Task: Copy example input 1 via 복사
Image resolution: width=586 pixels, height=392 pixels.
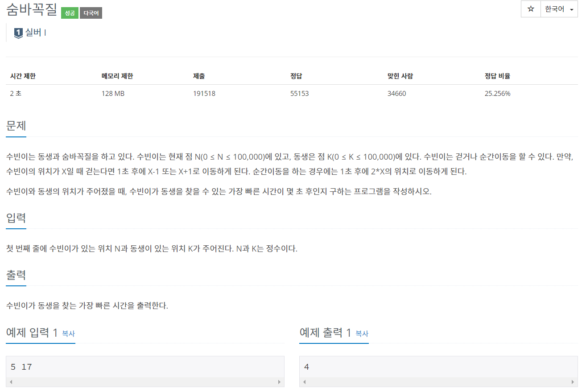Action: [x=68, y=334]
